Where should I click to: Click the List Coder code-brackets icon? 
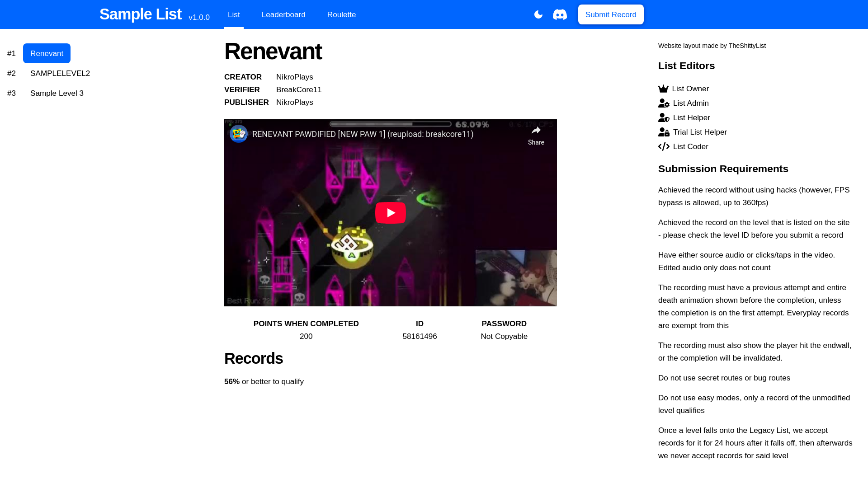tap(664, 147)
